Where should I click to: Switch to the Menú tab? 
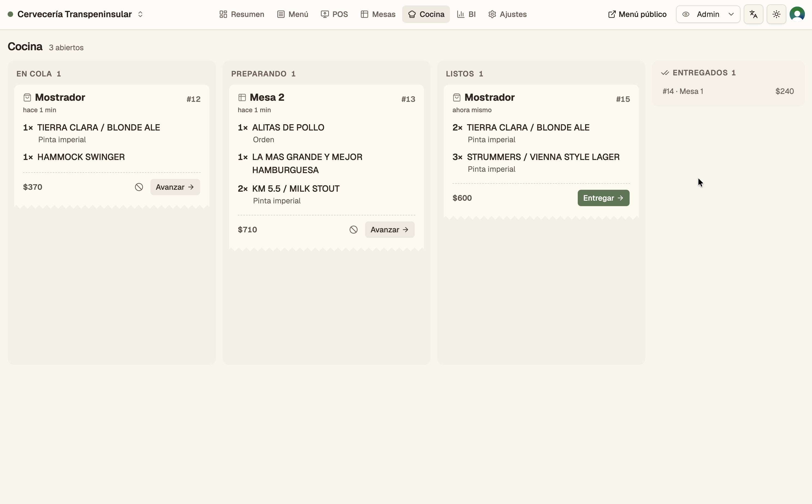pos(293,14)
